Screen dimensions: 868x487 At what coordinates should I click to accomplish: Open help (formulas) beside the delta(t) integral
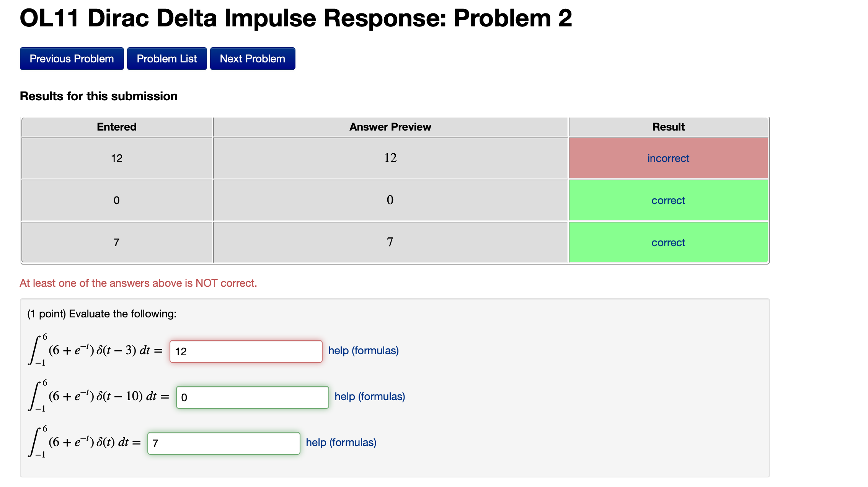341,442
